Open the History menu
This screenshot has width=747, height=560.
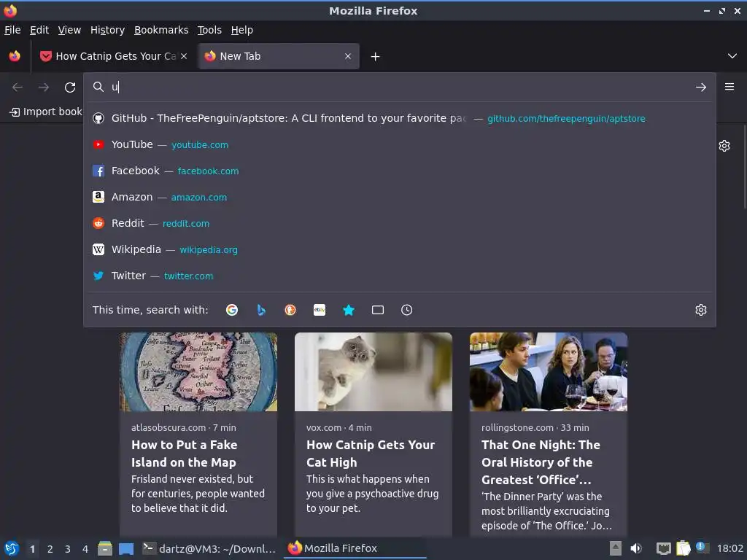(x=108, y=30)
